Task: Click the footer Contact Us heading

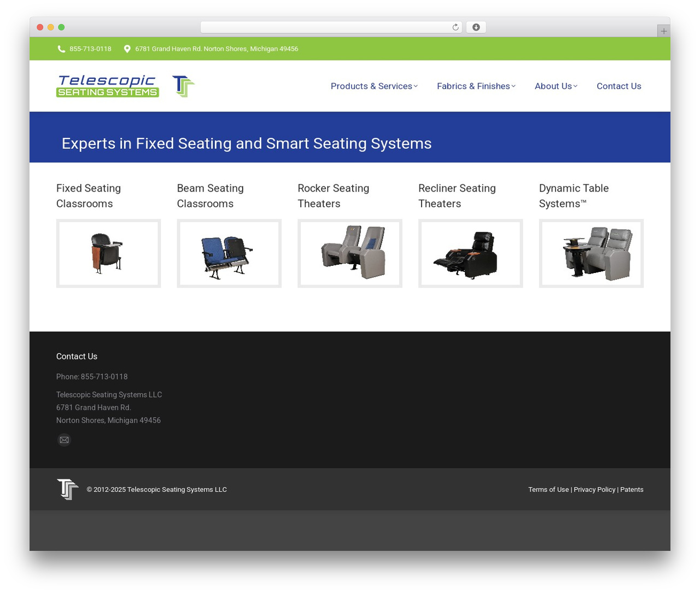Action: point(77,356)
